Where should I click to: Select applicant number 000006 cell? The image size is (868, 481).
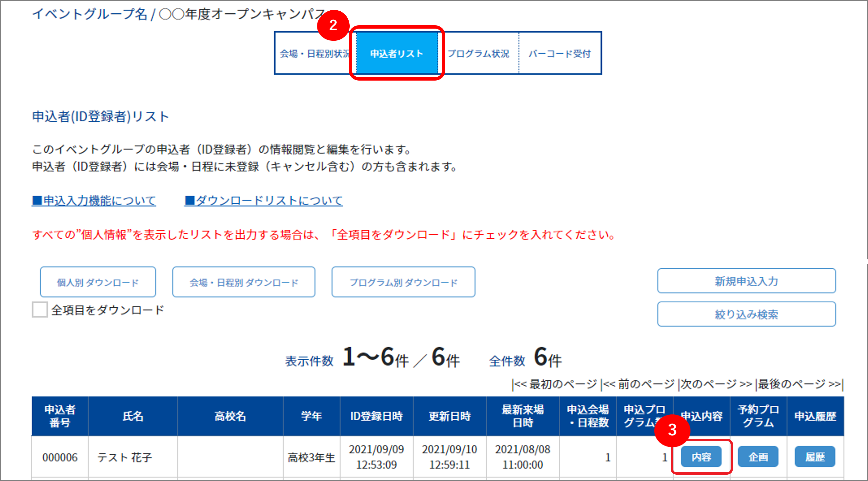tap(60, 457)
